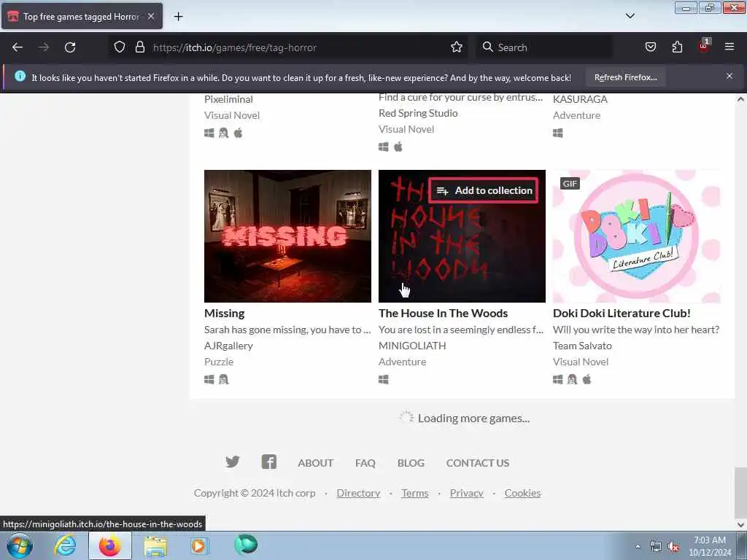Open The House In The Woods thumbnail
The image size is (747, 560).
pyautogui.click(x=462, y=236)
